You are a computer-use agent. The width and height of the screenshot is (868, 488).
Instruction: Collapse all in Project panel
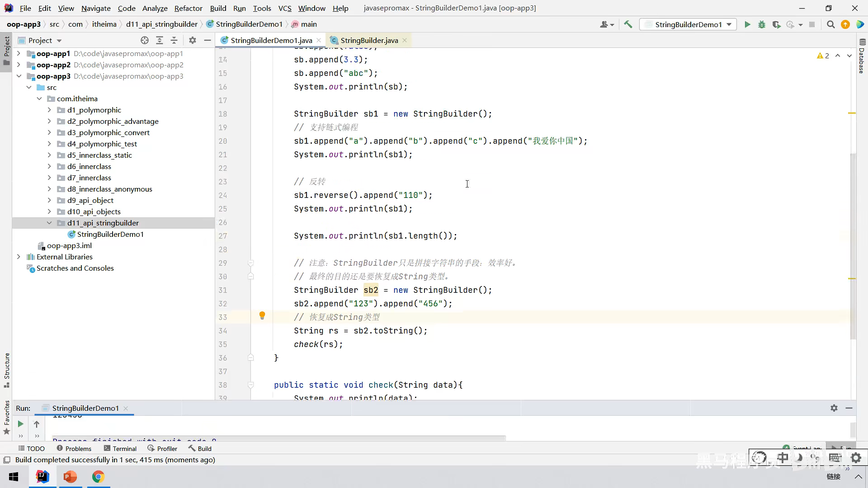(174, 40)
